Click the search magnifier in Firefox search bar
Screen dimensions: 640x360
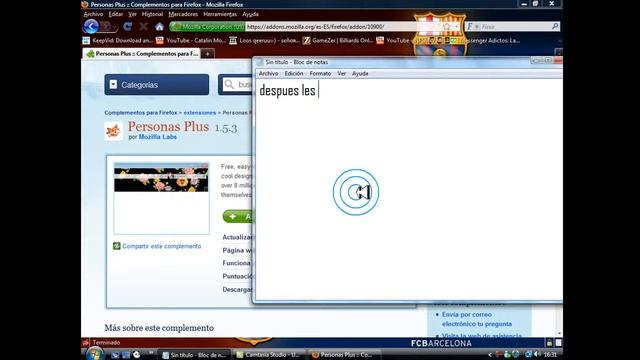tap(555, 27)
